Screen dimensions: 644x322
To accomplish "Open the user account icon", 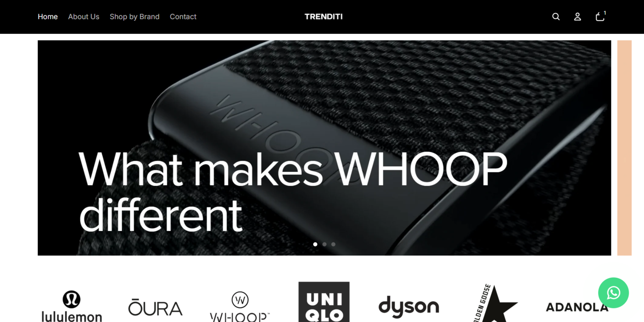I will click(x=578, y=17).
